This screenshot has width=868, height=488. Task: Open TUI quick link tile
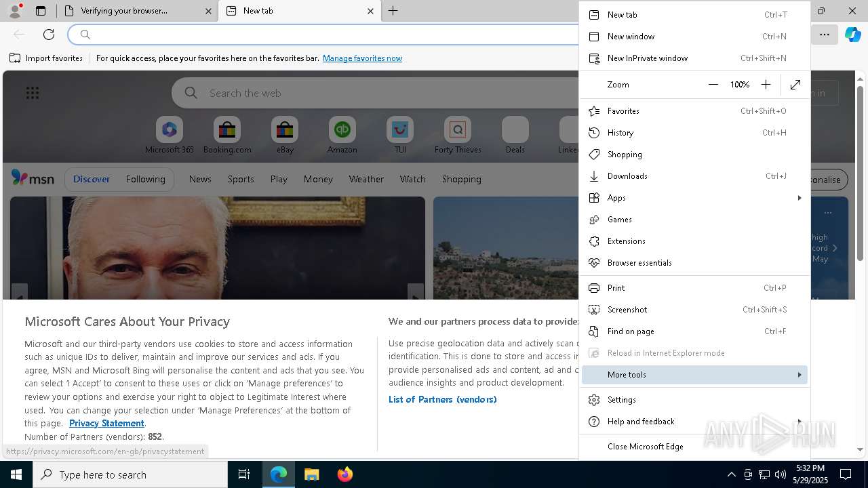coord(400,135)
